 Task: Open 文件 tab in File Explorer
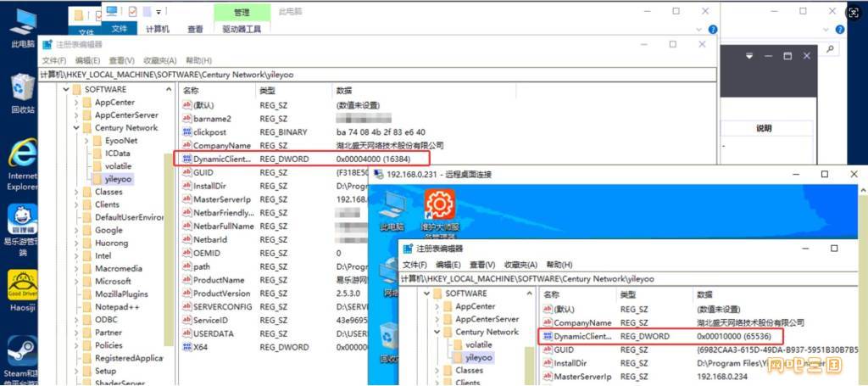120,30
